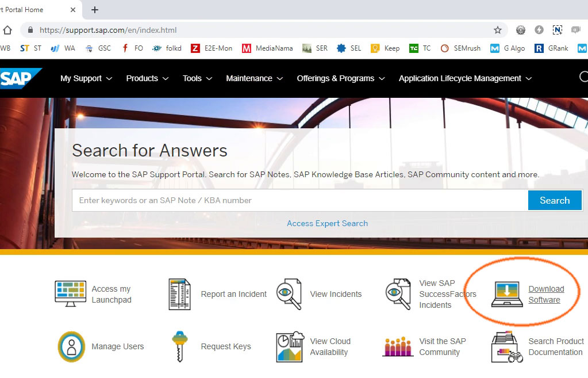The image size is (588, 378).
Task: Open the WA bookmark
Action: (63, 48)
